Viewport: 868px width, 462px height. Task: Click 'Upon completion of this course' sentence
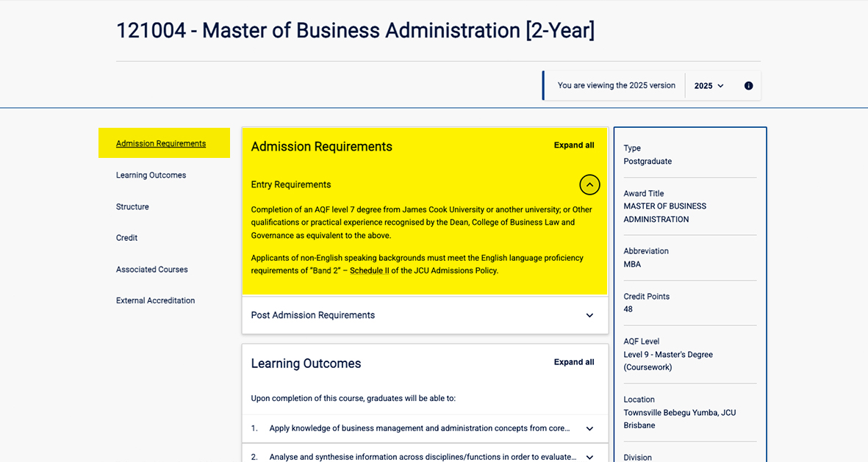(354, 398)
